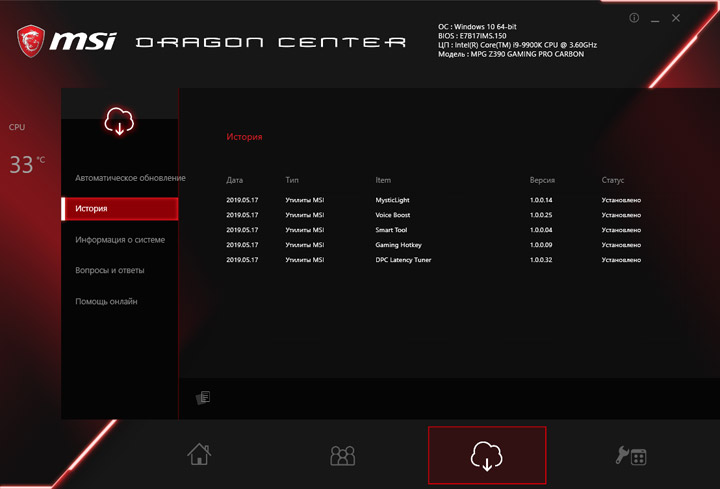Click the MSI dragon shield logo
Viewport: 720px width, 489px height.
click(31, 41)
